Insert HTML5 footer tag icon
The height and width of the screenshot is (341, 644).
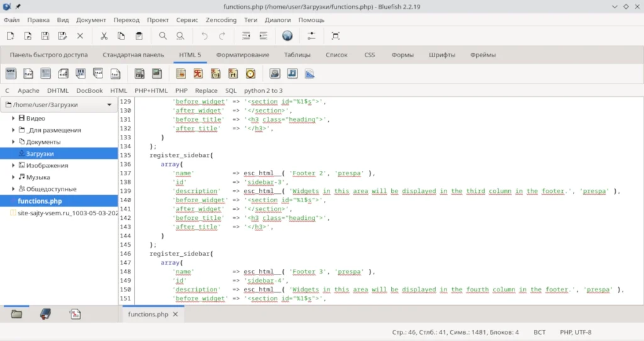[x=116, y=73]
